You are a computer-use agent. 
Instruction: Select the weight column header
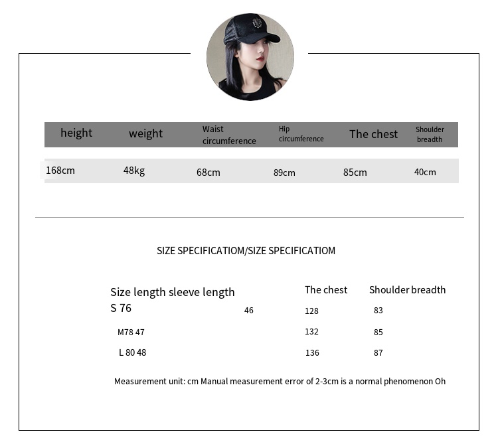[x=146, y=133]
